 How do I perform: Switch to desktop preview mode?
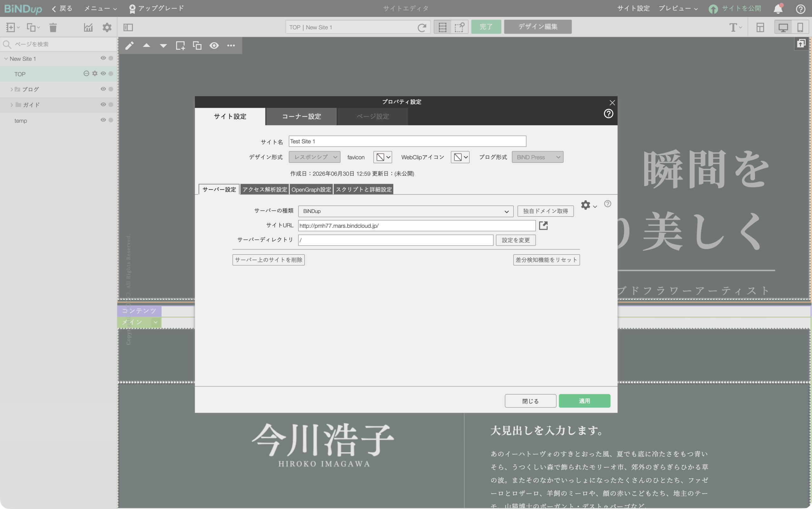click(783, 27)
